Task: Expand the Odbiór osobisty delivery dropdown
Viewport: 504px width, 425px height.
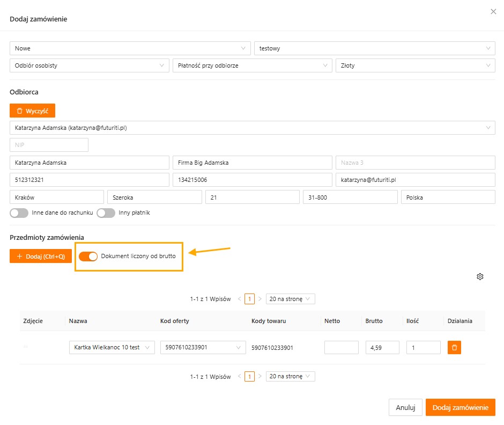Action: [89, 65]
